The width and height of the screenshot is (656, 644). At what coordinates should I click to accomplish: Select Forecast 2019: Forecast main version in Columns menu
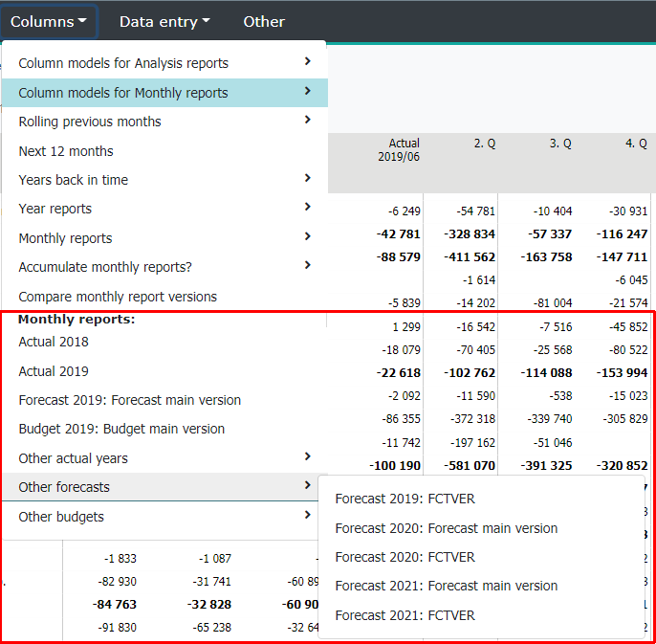[x=164, y=400]
